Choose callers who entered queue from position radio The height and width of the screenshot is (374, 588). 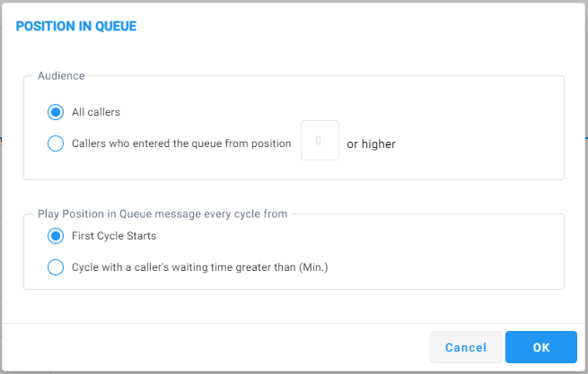pos(56,144)
